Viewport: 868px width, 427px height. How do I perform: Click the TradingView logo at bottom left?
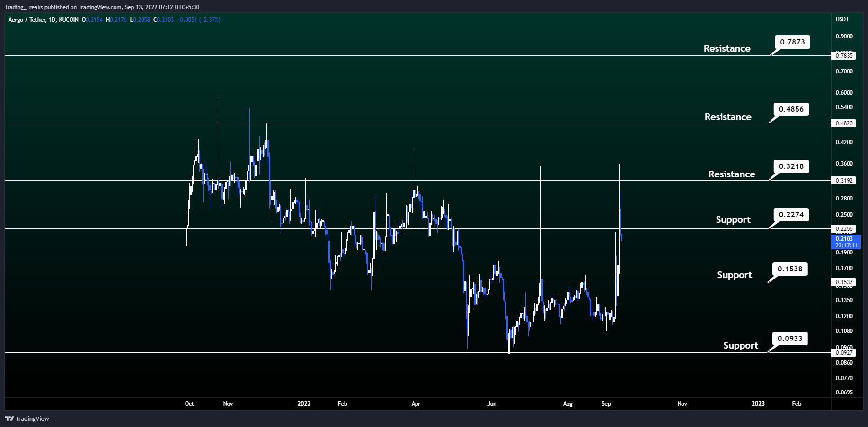pyautogui.click(x=27, y=418)
